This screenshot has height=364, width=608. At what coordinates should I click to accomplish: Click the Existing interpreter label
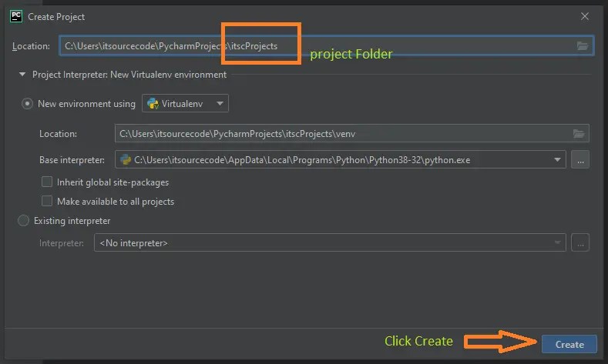coord(72,221)
